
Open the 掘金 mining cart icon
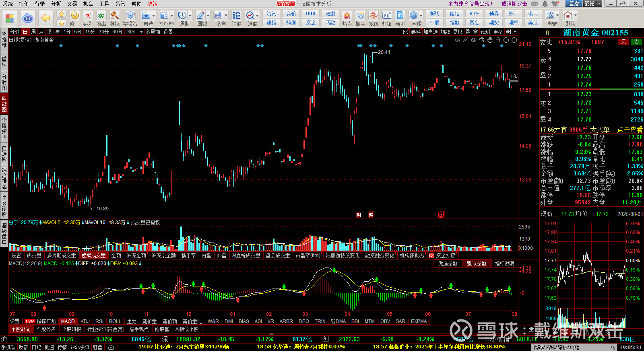pyautogui.click(x=360, y=15)
